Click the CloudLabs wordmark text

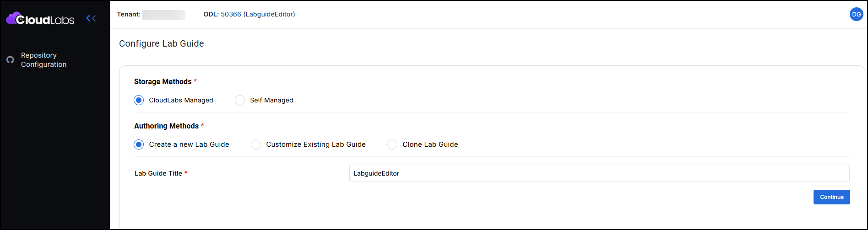pyautogui.click(x=45, y=20)
